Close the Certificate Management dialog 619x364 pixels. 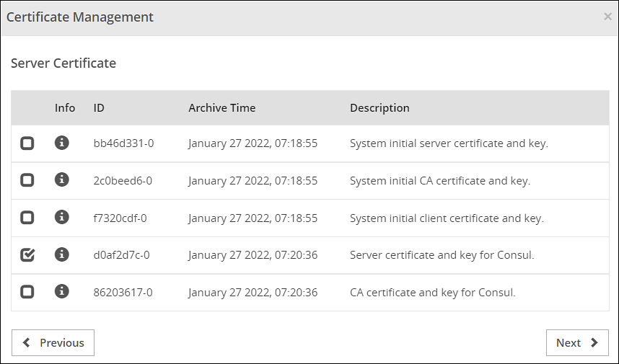[607, 17]
